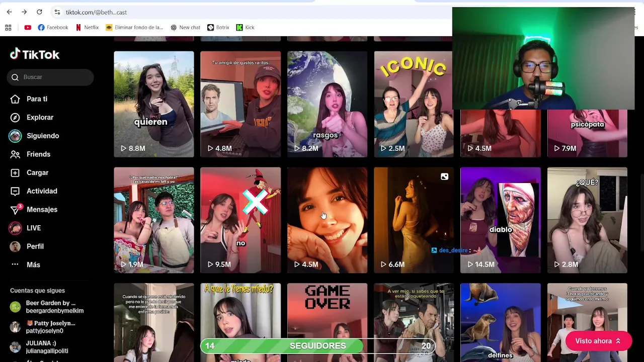
Task: Click the browser back arrow
Action: pyautogui.click(x=9, y=12)
